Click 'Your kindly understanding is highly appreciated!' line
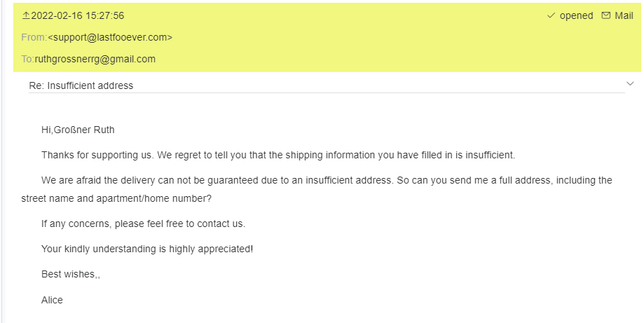644x323 pixels. [x=147, y=249]
